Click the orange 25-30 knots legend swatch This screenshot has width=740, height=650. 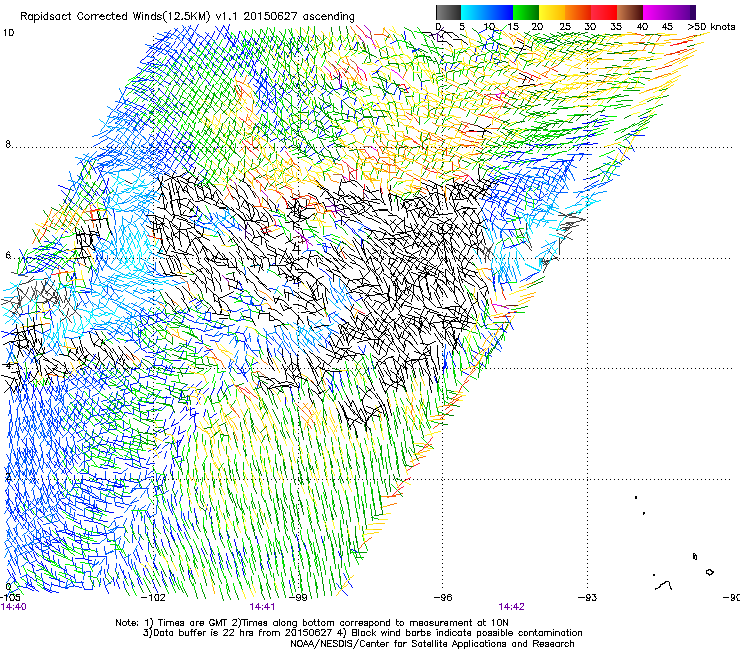pyautogui.click(x=578, y=12)
